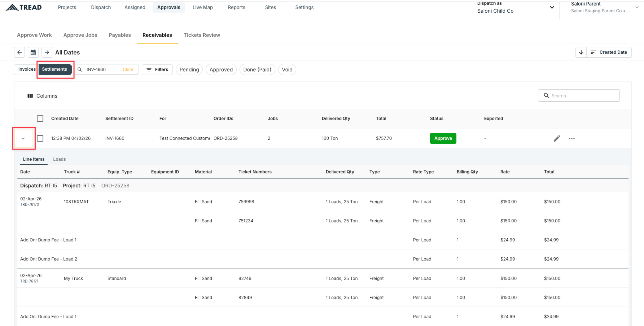Screen dimensions: 644x326
Task: Toggle sort direction down arrow
Action: point(581,52)
